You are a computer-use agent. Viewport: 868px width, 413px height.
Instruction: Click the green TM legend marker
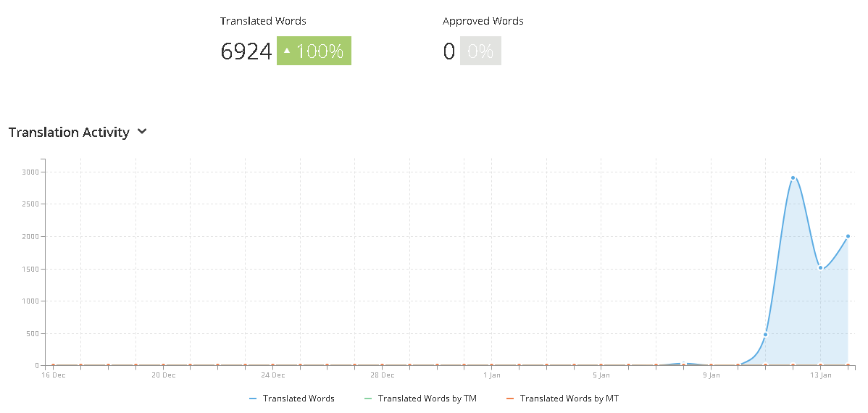367,399
